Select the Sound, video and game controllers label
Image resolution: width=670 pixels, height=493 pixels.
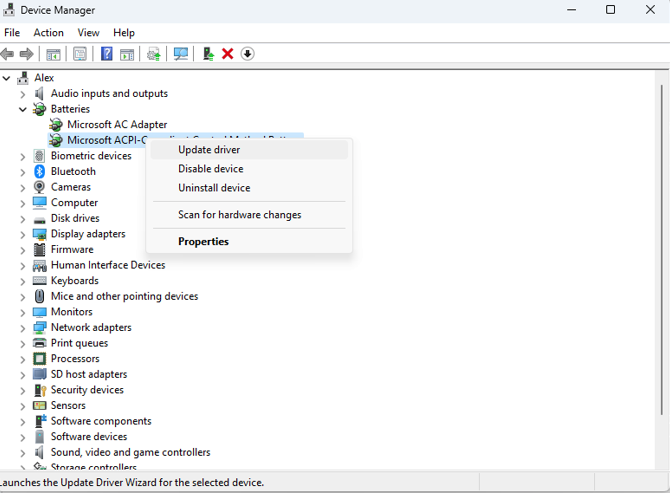[130, 452]
